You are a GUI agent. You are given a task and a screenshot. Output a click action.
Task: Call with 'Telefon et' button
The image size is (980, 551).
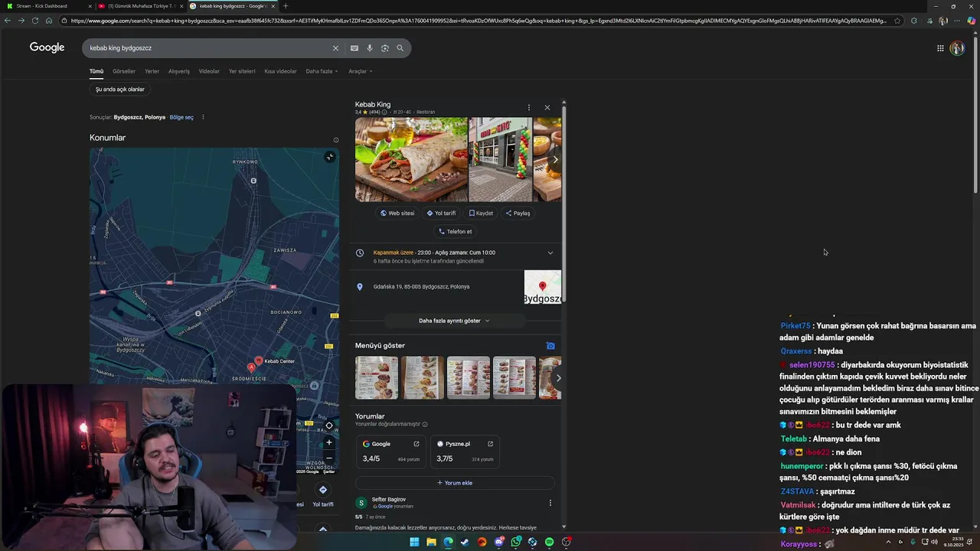tap(455, 231)
